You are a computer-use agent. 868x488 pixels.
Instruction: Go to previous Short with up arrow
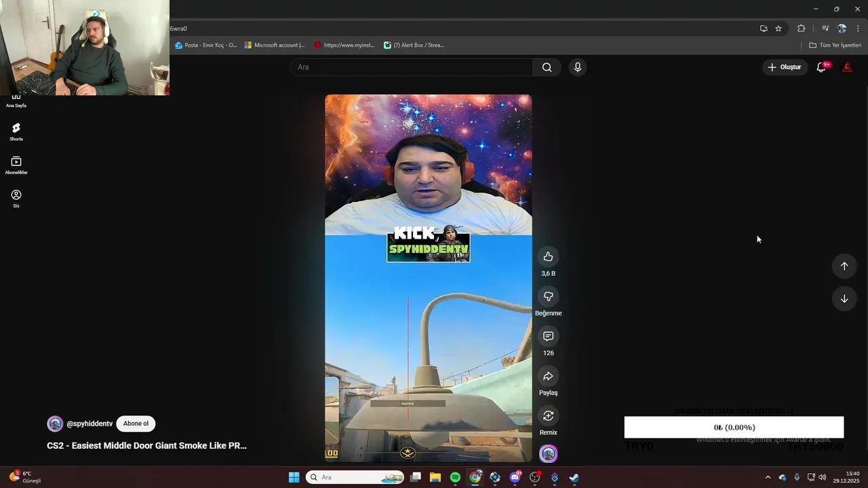click(x=844, y=266)
